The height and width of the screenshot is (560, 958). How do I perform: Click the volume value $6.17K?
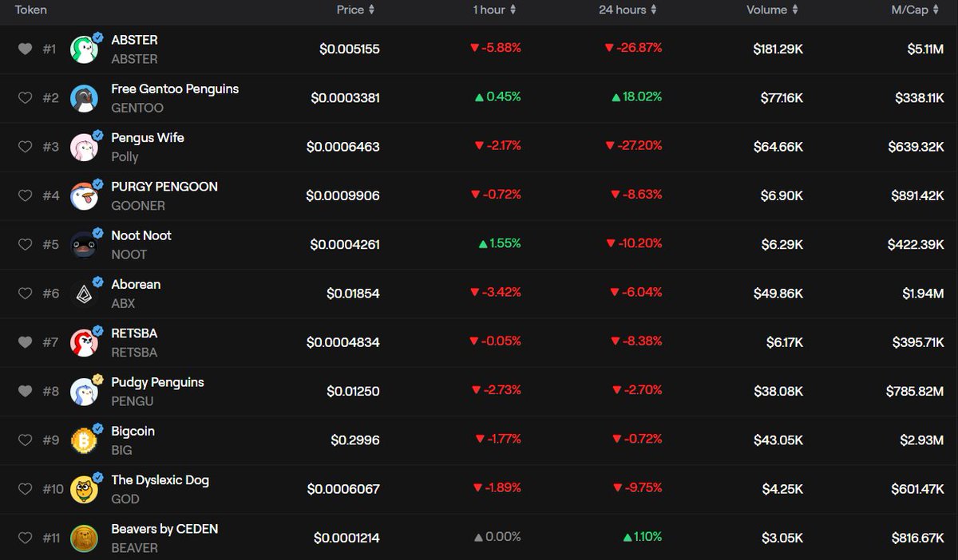click(784, 342)
